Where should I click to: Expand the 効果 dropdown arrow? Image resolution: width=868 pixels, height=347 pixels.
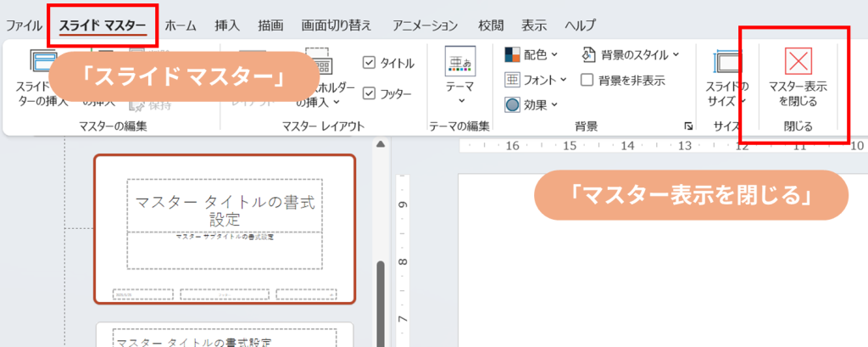(x=554, y=105)
